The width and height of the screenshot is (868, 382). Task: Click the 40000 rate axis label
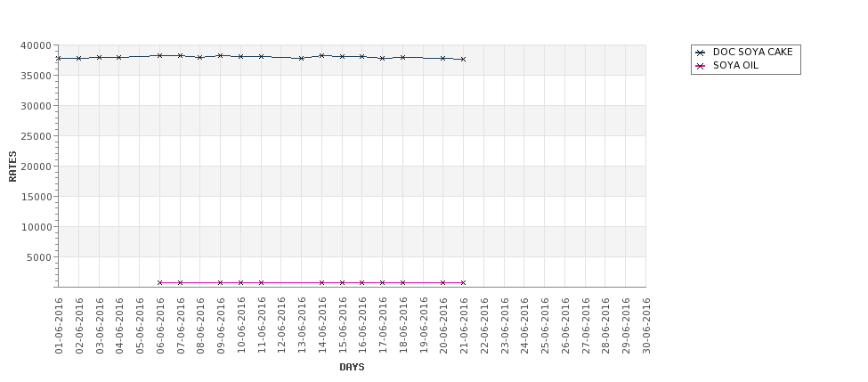36,45
